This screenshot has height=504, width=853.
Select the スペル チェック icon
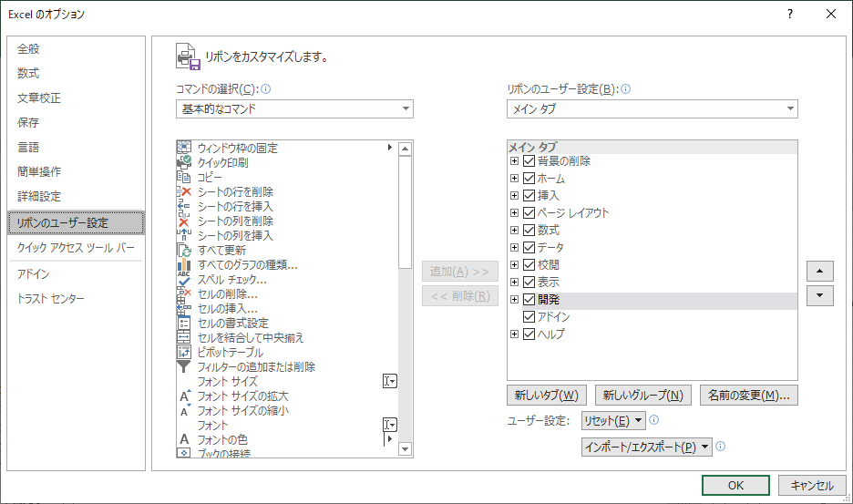click(x=184, y=279)
